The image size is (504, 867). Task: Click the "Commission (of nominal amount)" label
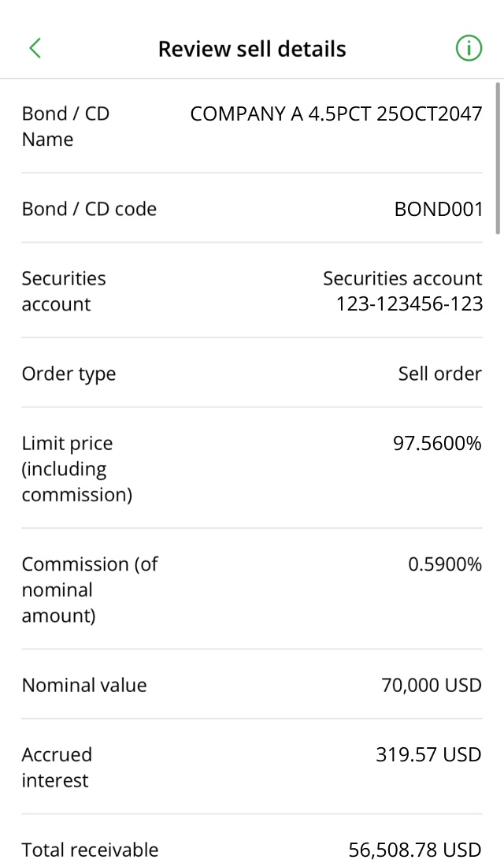tap(90, 590)
